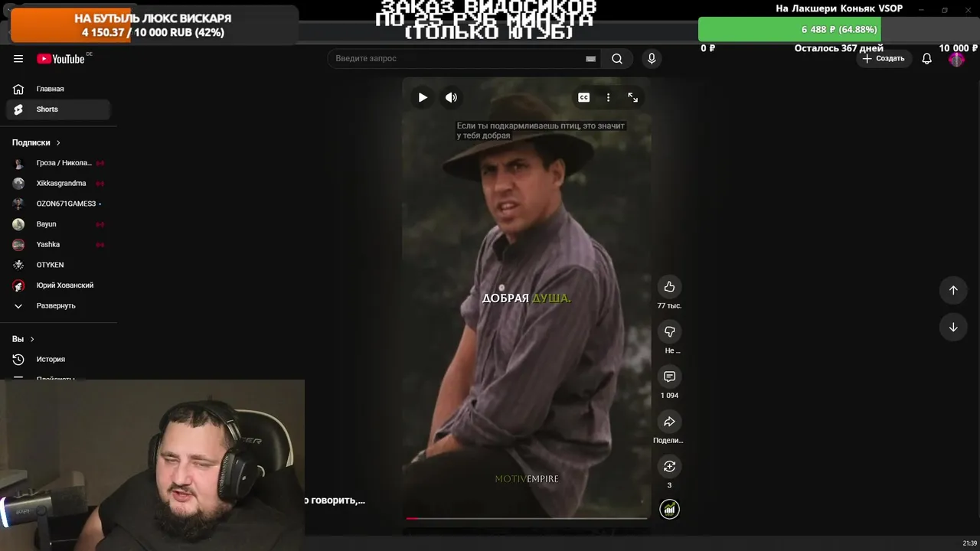980x551 pixels.
Task: Share the Short via Поделиться
Action: [x=669, y=422]
